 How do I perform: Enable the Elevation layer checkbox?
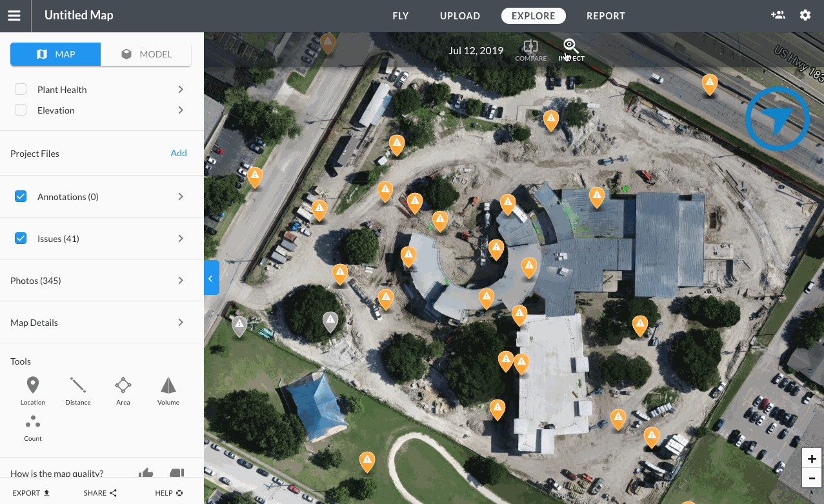(x=21, y=110)
